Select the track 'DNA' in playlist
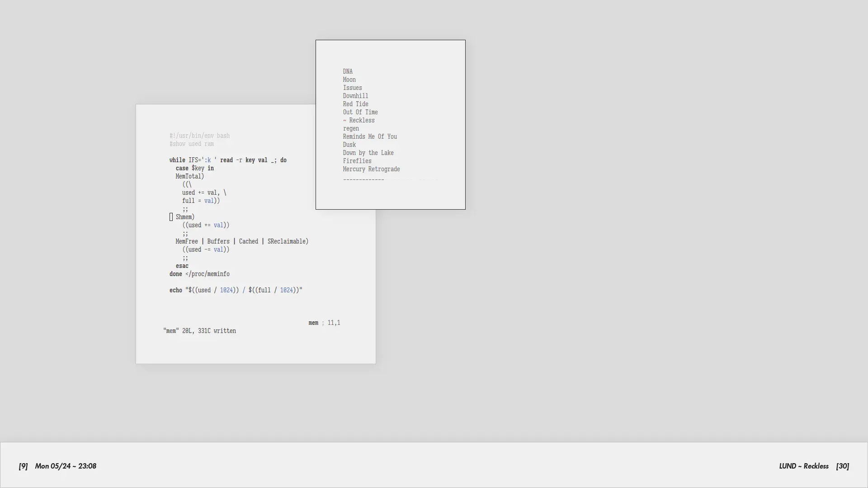The width and height of the screenshot is (868, 488). (x=348, y=71)
